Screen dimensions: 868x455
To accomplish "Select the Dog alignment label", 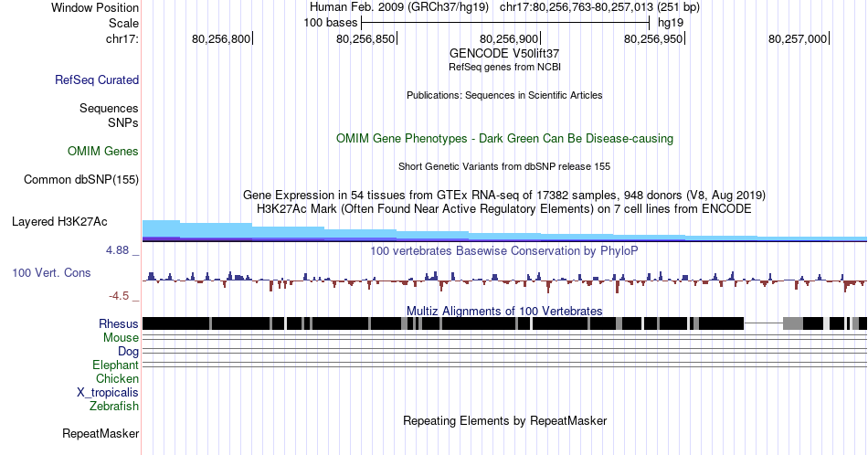I will pos(128,352).
